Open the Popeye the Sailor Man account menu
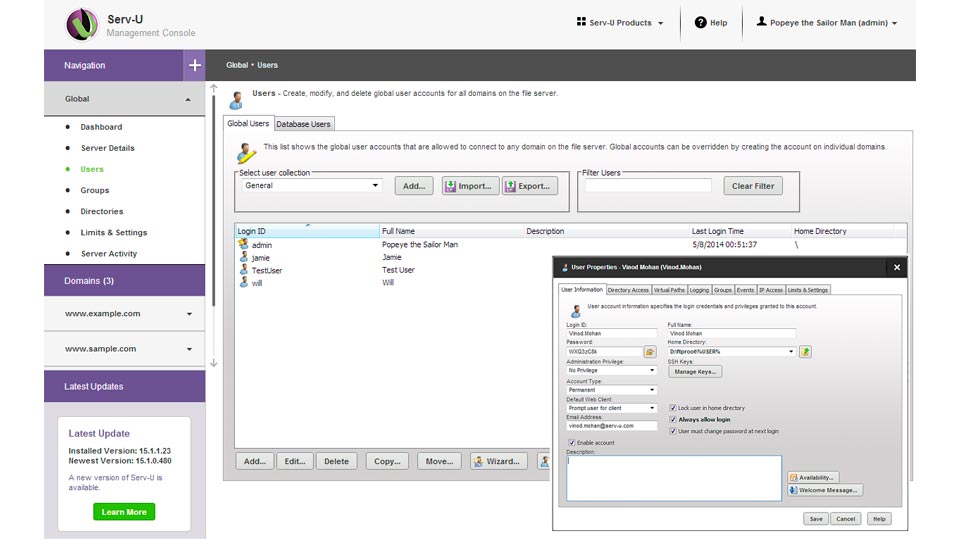960x540 pixels. click(827, 23)
